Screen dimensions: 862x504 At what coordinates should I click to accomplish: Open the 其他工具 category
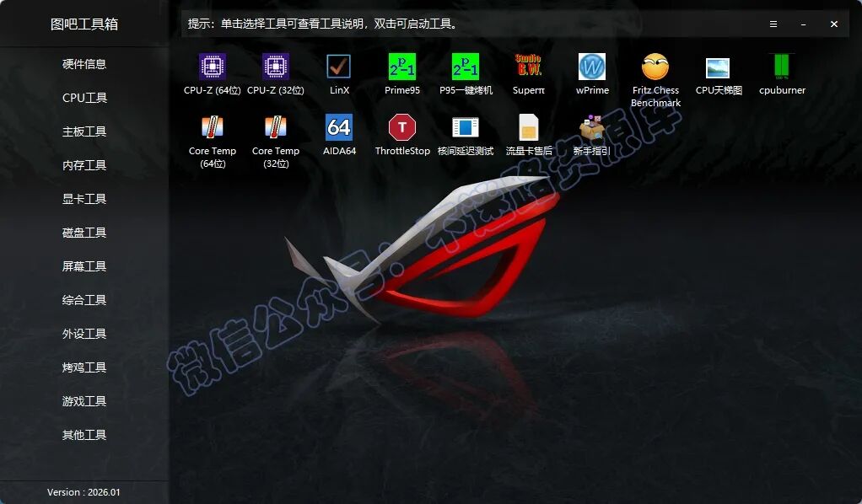84,435
